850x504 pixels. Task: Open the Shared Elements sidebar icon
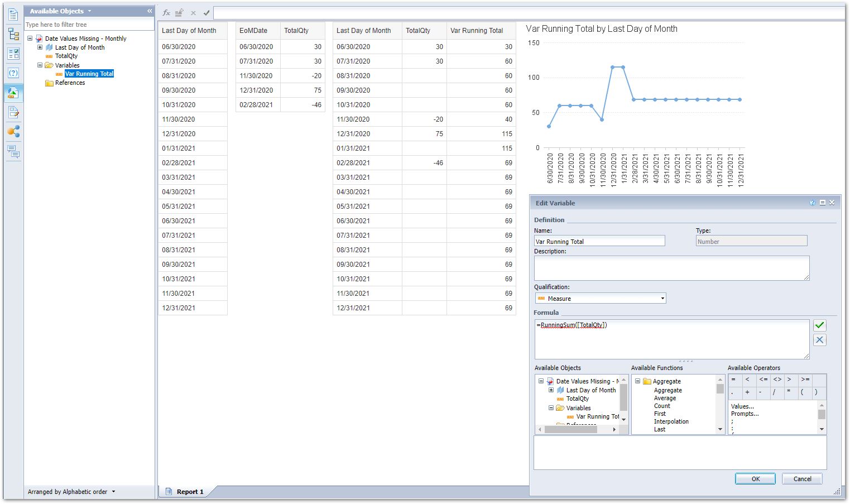point(13,132)
